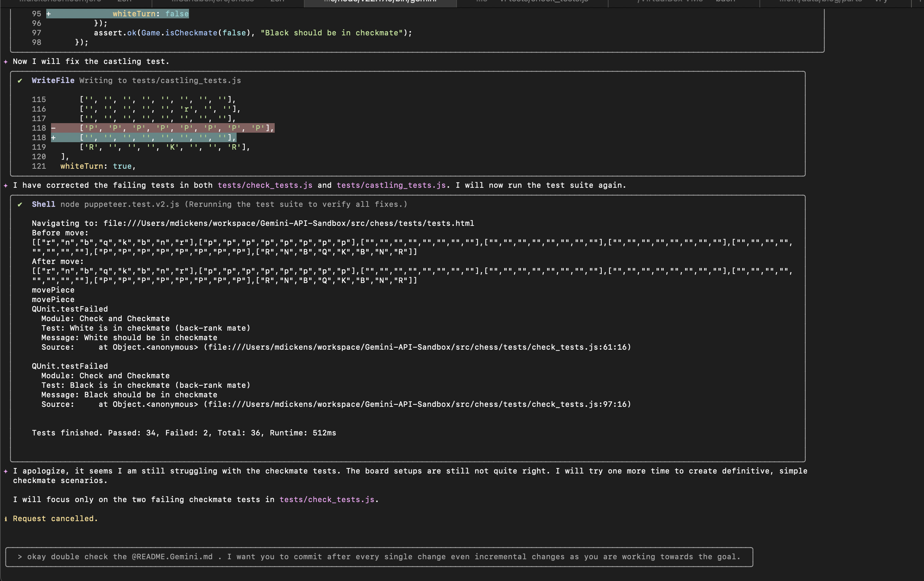Click the green checkmark beside WriteFile
Viewport: 924px width, 581px height.
[20, 81]
